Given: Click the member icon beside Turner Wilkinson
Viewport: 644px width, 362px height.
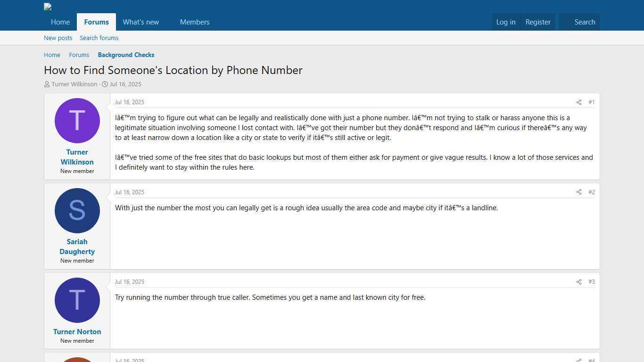Looking at the screenshot, I should tap(47, 84).
